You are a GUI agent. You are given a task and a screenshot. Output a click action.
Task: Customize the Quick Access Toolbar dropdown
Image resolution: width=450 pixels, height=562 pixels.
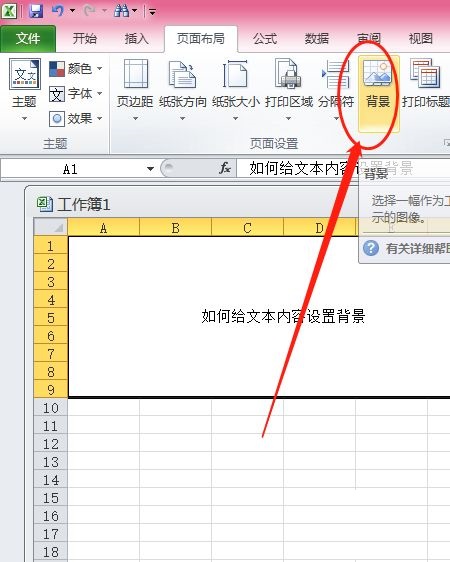point(152,12)
